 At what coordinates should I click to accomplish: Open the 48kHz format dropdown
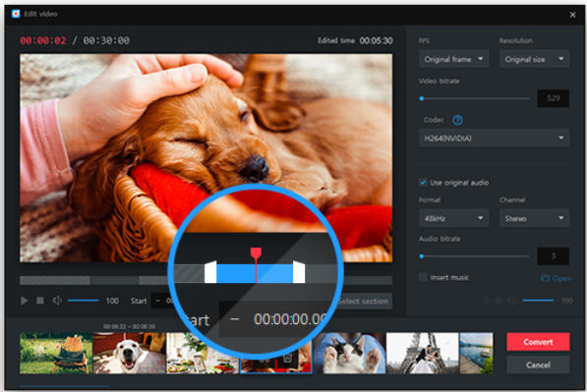pos(453,218)
